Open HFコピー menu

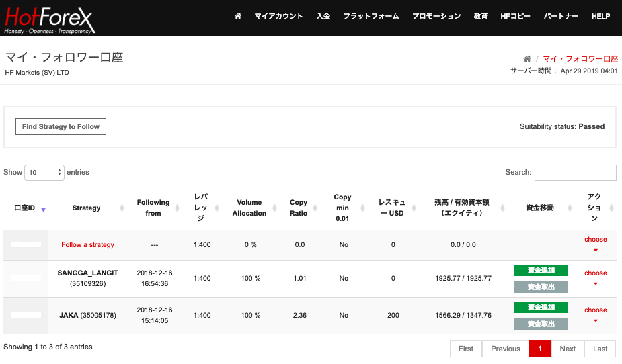515,16
